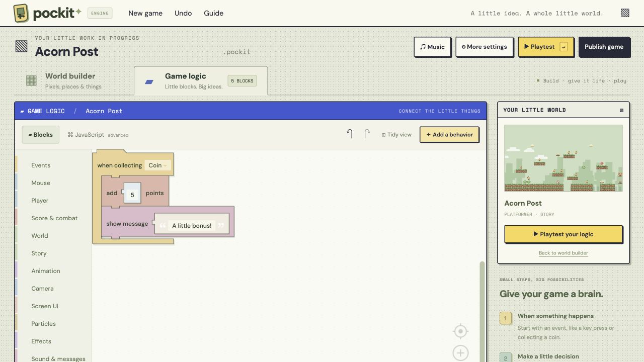This screenshot has height=362, width=644.
Task: Open the Story block category
Action: click(39, 253)
